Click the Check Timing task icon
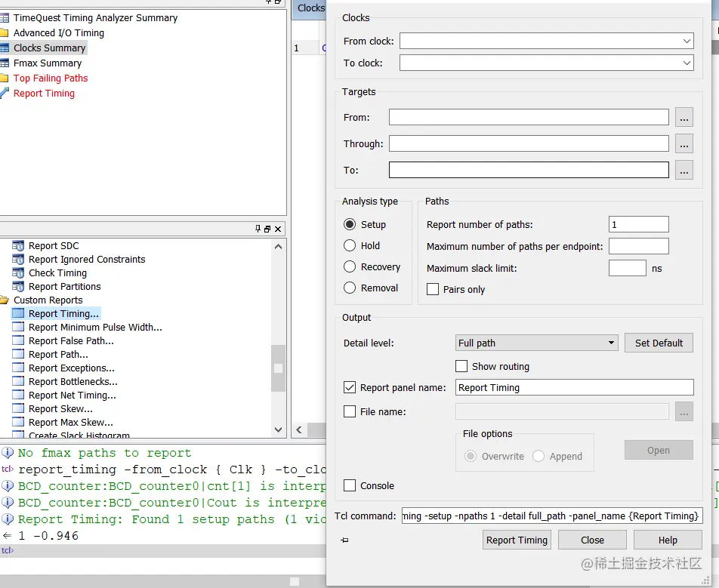Image resolution: width=719 pixels, height=588 pixels. tap(18, 273)
